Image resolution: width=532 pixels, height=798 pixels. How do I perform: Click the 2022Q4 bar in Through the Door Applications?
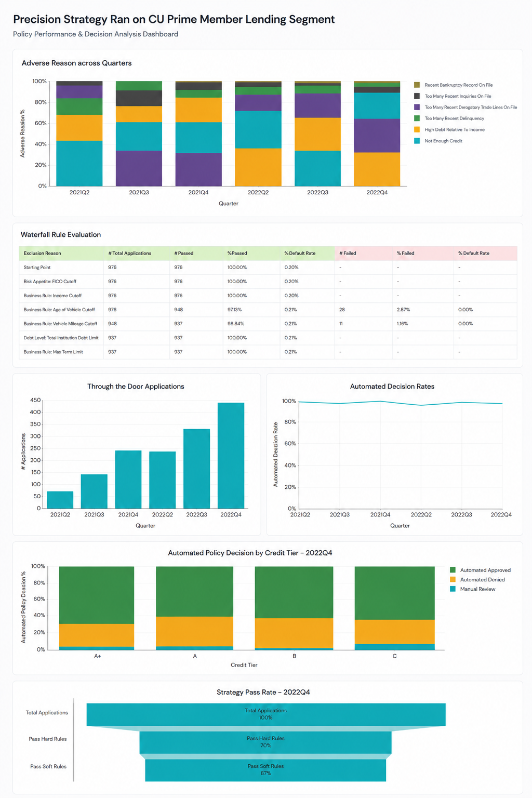231,456
